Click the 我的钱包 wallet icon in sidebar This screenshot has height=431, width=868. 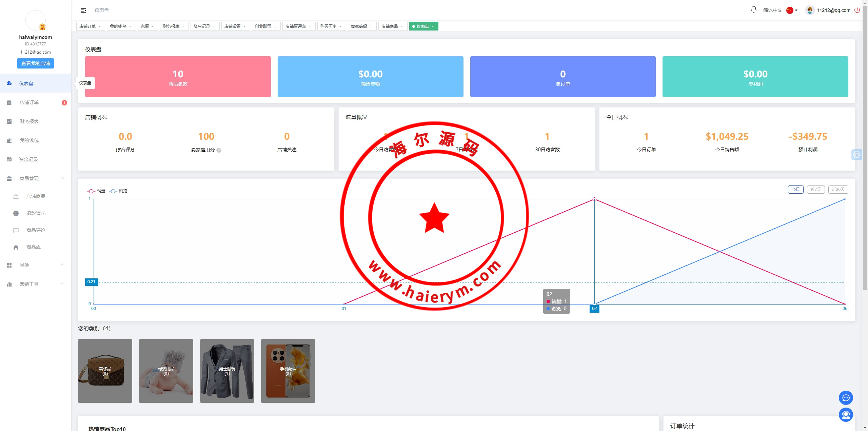click(9, 140)
